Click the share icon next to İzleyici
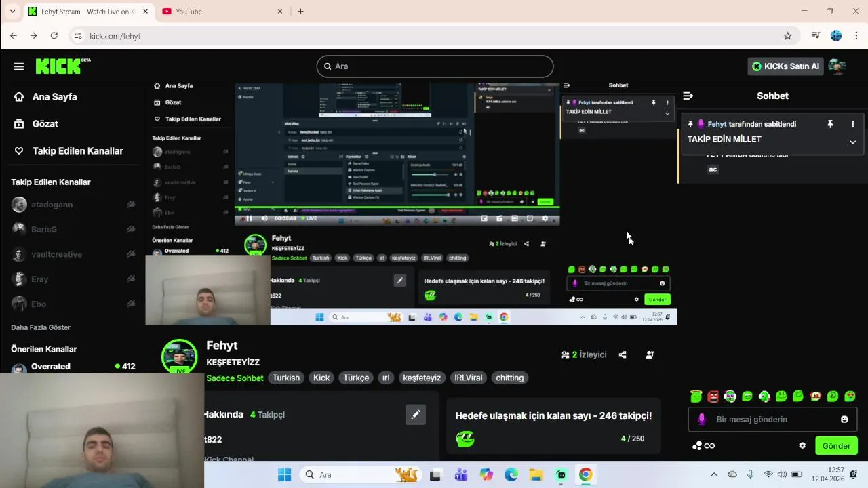The height and width of the screenshot is (488, 868). pyautogui.click(x=623, y=354)
